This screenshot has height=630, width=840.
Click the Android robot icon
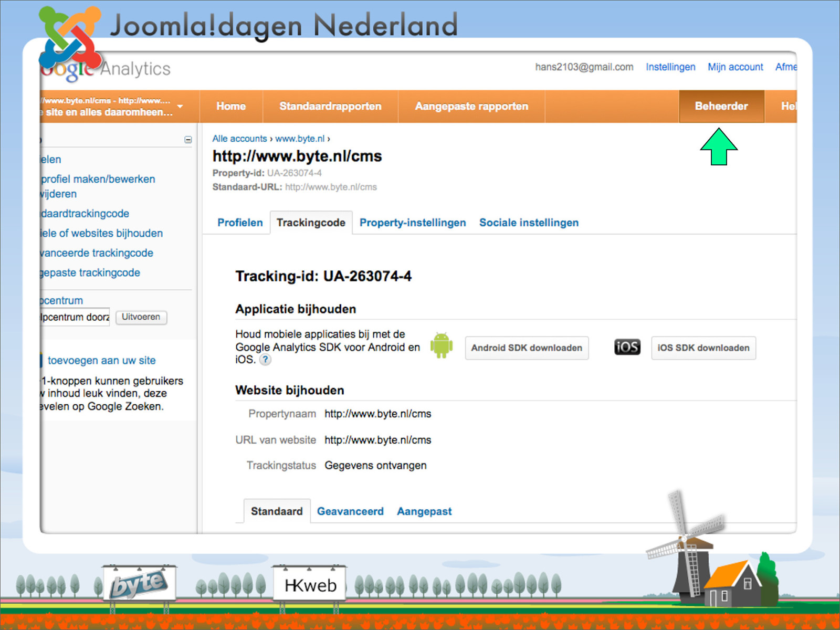pos(442,345)
